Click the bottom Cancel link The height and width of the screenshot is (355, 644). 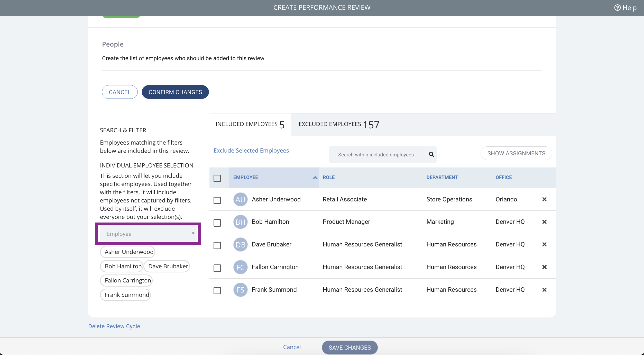[x=292, y=347]
